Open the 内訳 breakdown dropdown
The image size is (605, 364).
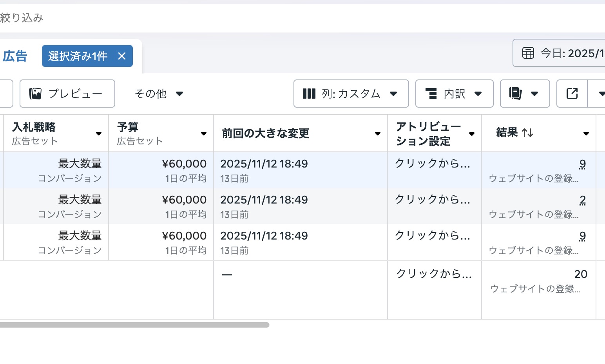(x=454, y=94)
